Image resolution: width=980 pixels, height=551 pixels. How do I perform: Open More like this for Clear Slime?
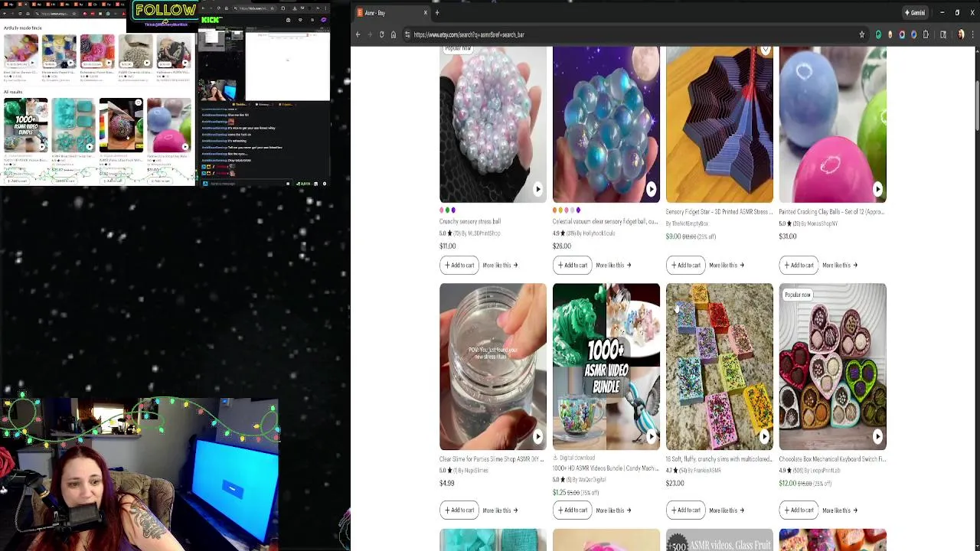[x=500, y=510]
